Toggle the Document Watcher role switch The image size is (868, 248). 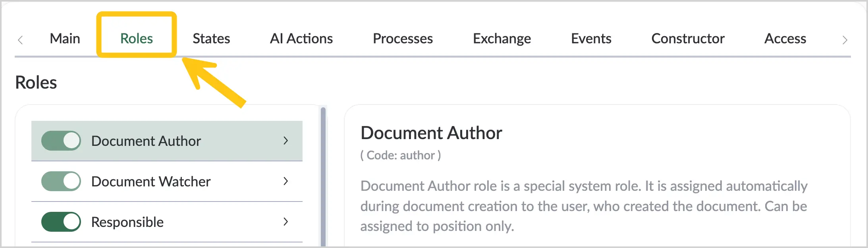pos(61,181)
